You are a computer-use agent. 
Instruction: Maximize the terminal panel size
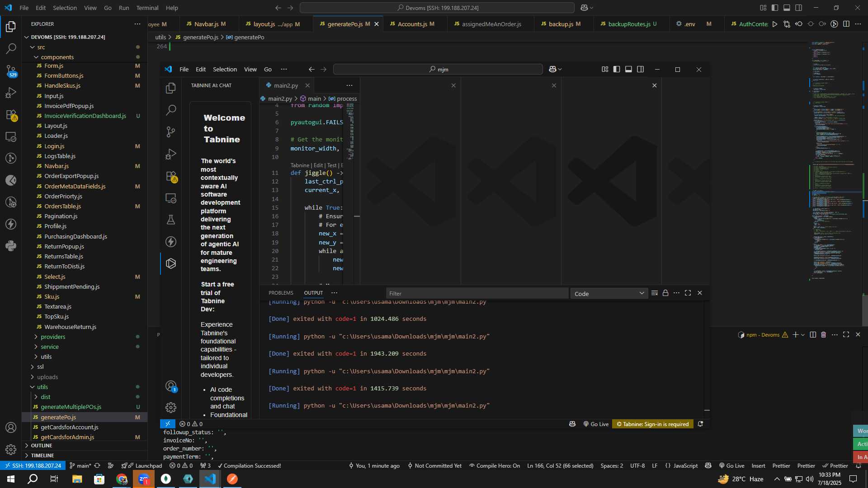tap(846, 335)
